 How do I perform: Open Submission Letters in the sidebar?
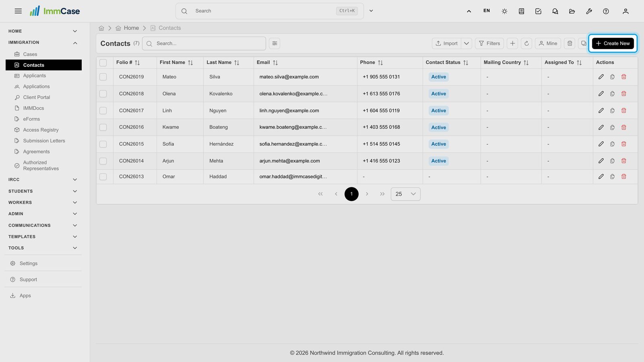43,141
